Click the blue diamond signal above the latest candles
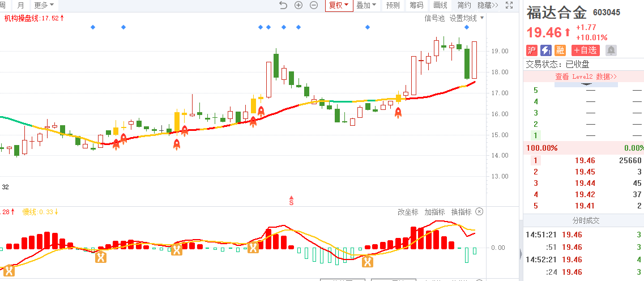The width and height of the screenshot is (644, 281). (x=467, y=27)
